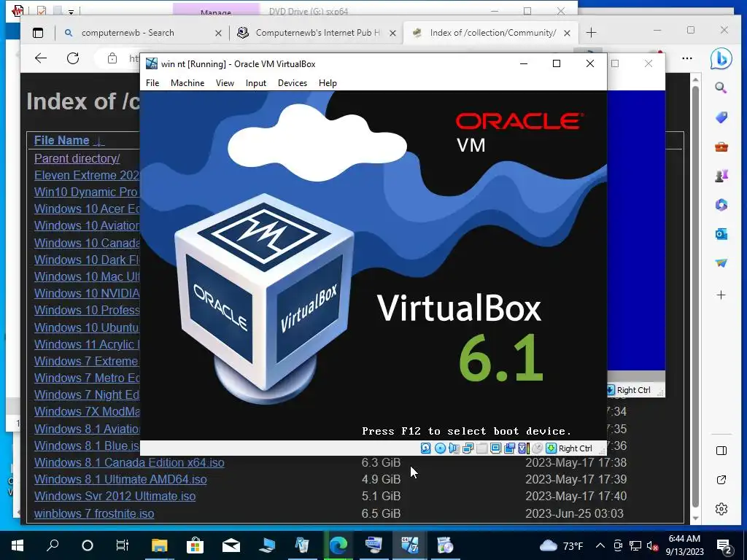
Task: Click the VirtualBox window title icon of win nt
Action: coord(152,64)
